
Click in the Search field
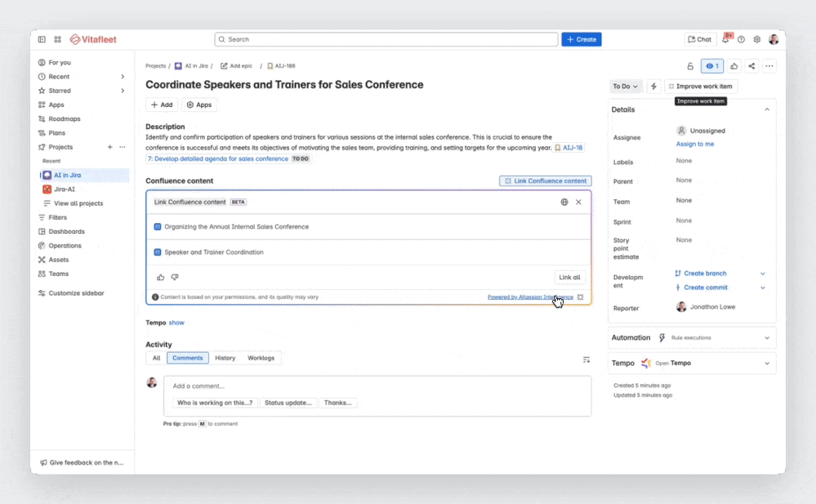coord(386,39)
